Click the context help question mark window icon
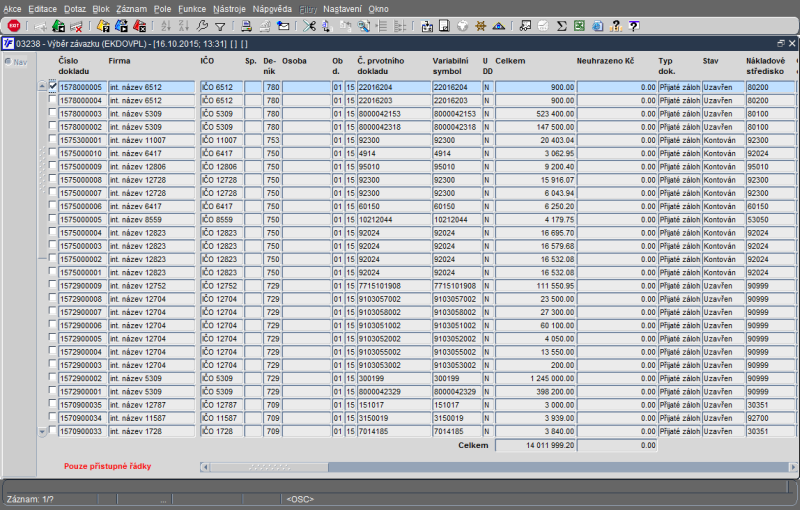 coord(634,26)
